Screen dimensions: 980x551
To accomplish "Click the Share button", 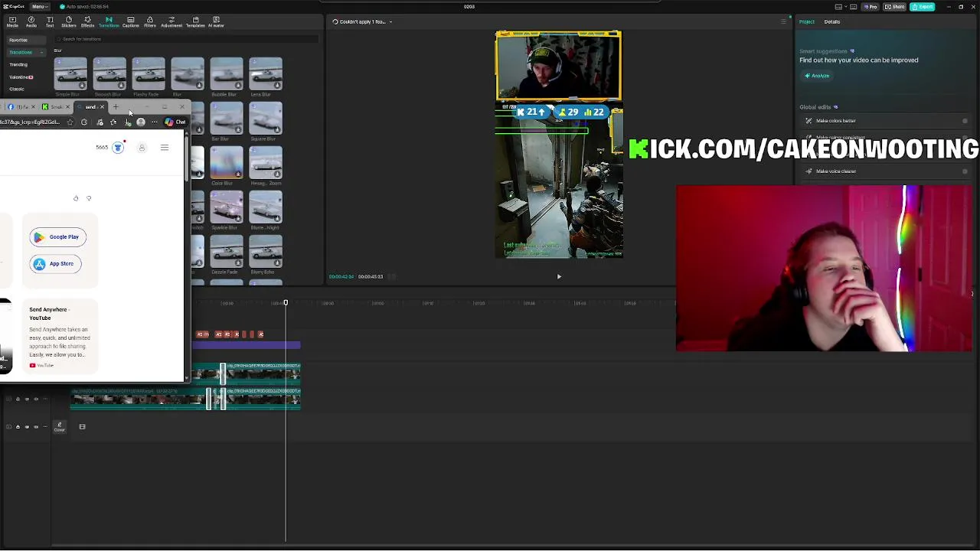I will (894, 7).
